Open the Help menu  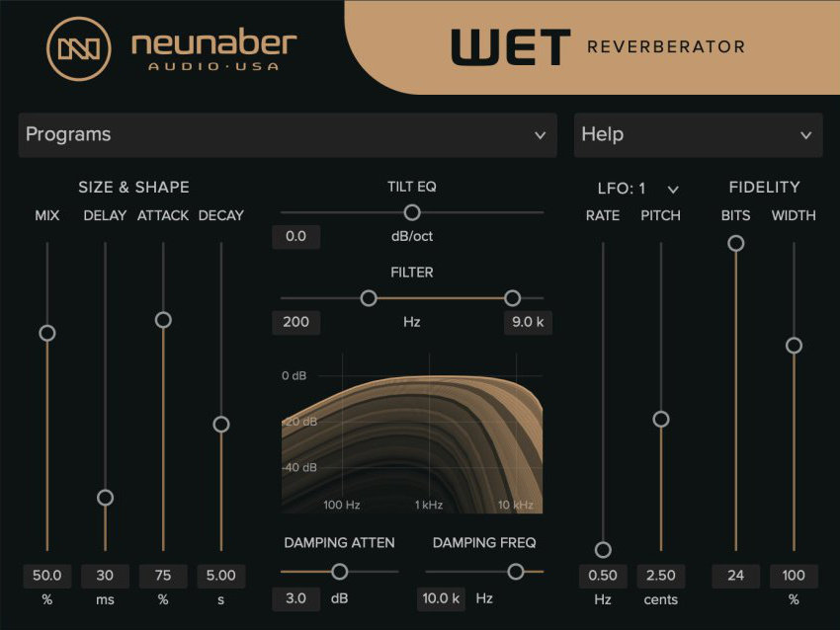tap(697, 135)
